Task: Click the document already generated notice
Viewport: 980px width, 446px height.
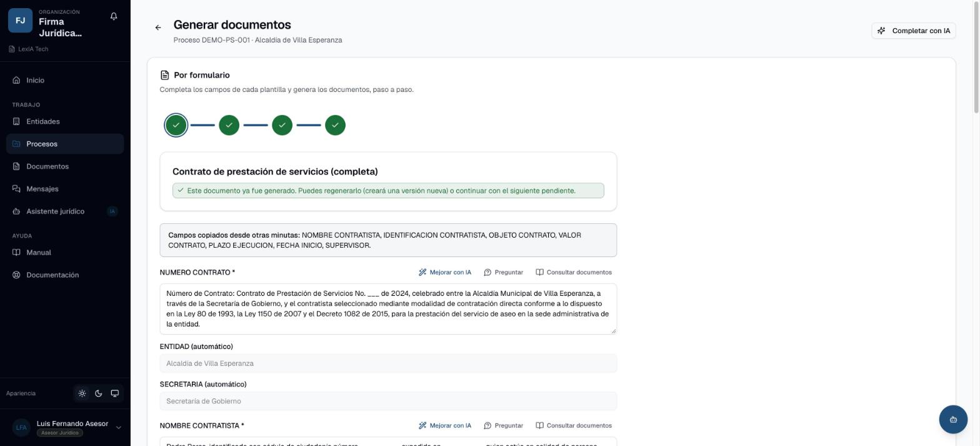Action: point(388,191)
